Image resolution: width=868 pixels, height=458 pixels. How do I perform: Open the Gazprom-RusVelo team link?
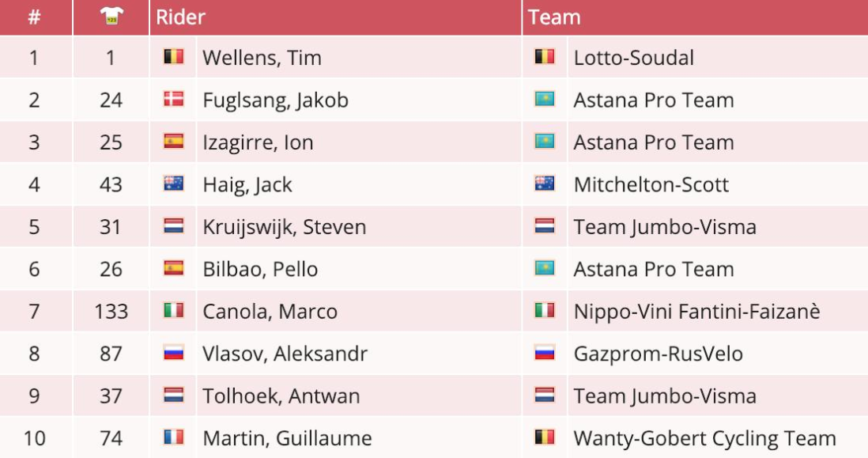pos(659,354)
